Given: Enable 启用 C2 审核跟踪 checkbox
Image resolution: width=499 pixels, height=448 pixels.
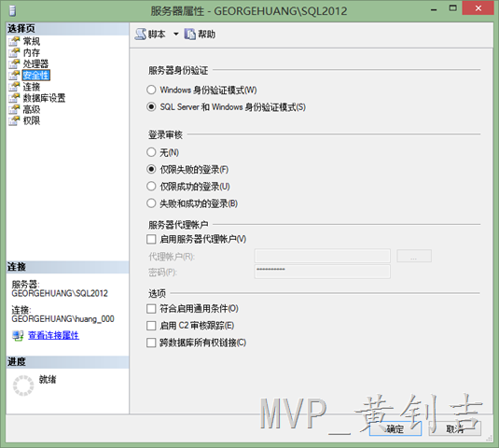Looking at the screenshot, I should point(151,326).
